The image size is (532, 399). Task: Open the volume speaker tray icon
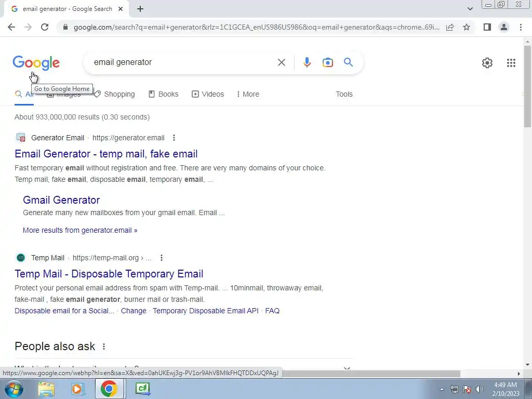(x=480, y=389)
